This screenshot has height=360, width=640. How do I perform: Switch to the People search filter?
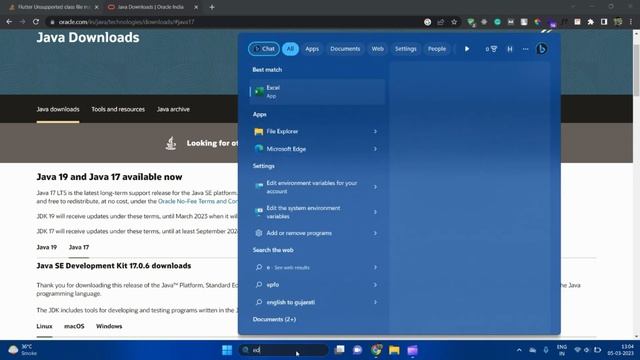pyautogui.click(x=437, y=49)
